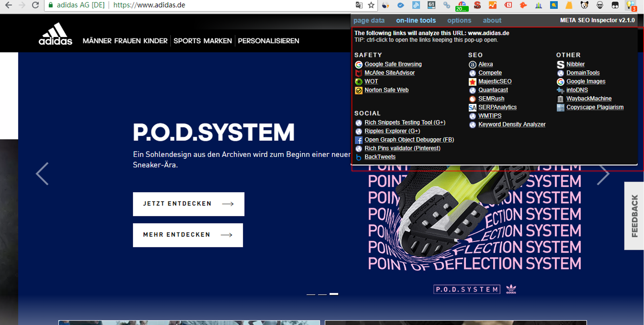Viewport: 644px width, 325px height.
Task: Click the browser reload button
Action: tap(35, 5)
